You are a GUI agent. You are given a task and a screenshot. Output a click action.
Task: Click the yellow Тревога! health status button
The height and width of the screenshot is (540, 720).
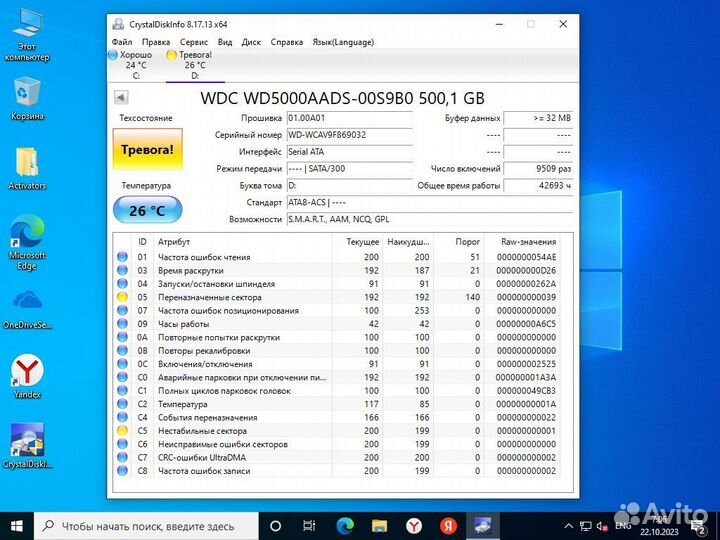coord(147,149)
